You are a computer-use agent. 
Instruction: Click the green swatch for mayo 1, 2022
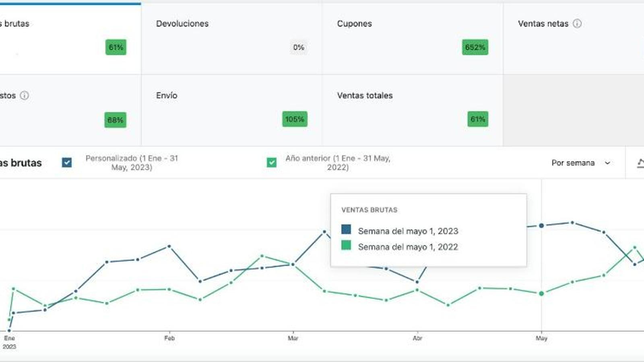[x=346, y=245]
